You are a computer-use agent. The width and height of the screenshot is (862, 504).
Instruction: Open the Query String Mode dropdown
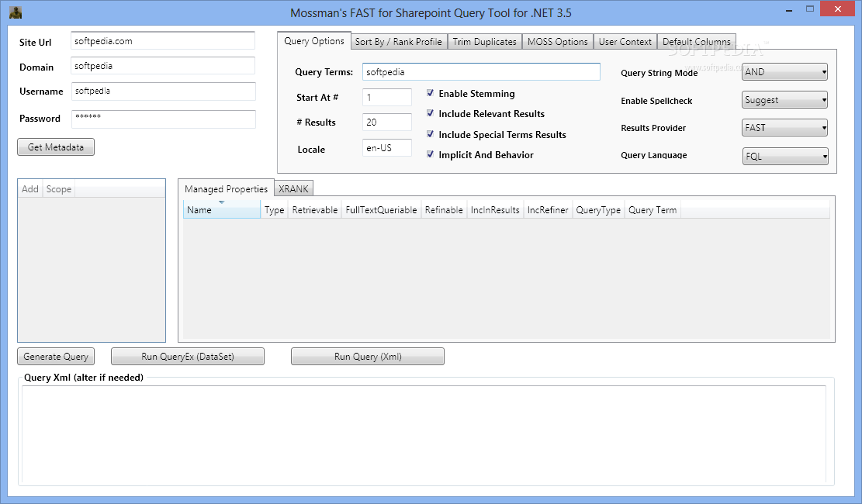click(x=784, y=72)
